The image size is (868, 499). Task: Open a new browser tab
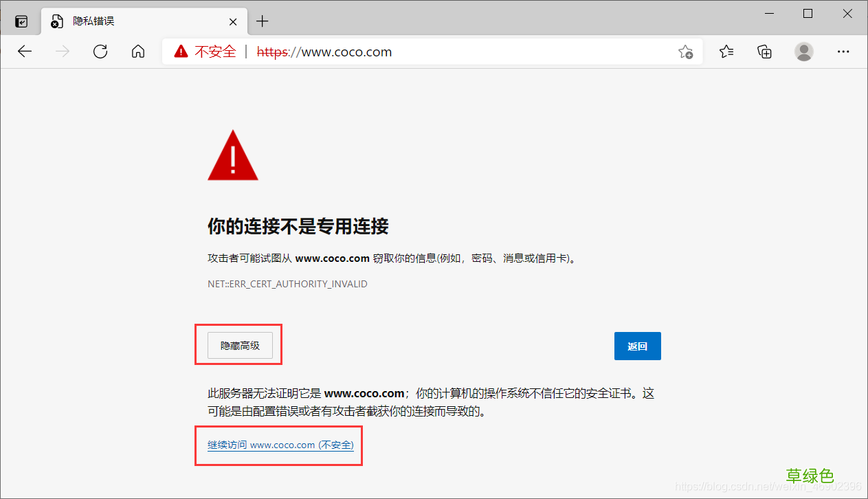262,21
